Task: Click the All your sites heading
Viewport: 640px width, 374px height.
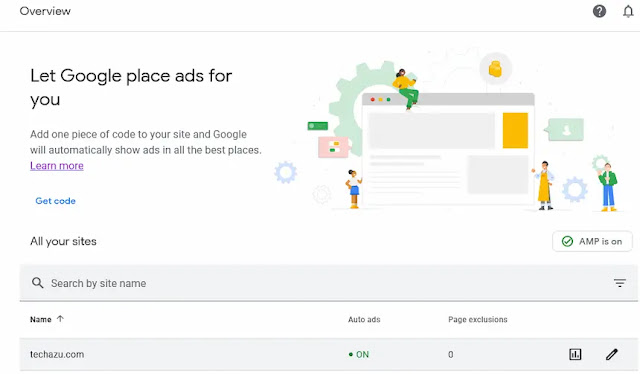Action: [63, 241]
